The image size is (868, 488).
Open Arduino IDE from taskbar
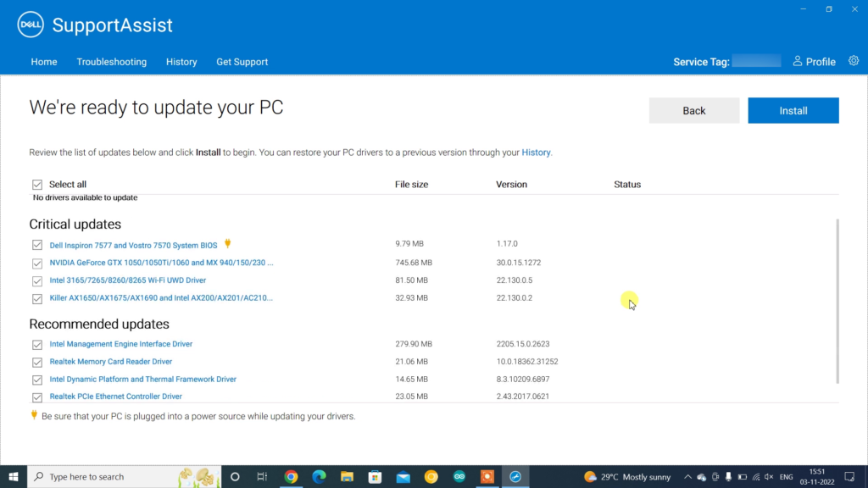coord(459,476)
